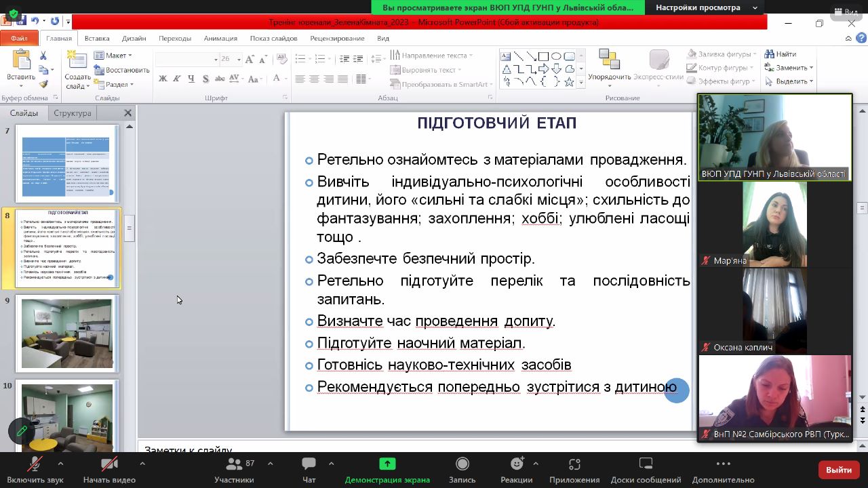Start camera with Начать видео
The height and width of the screenshot is (488, 868).
click(109, 465)
